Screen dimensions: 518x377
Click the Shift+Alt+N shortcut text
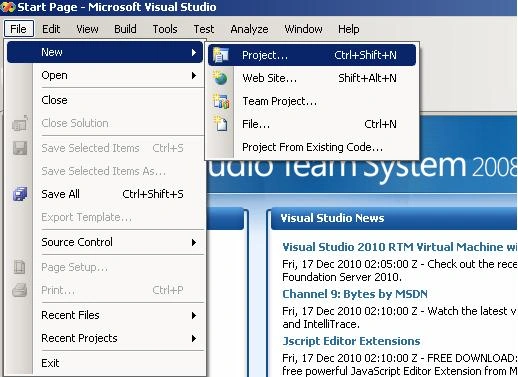pos(367,78)
